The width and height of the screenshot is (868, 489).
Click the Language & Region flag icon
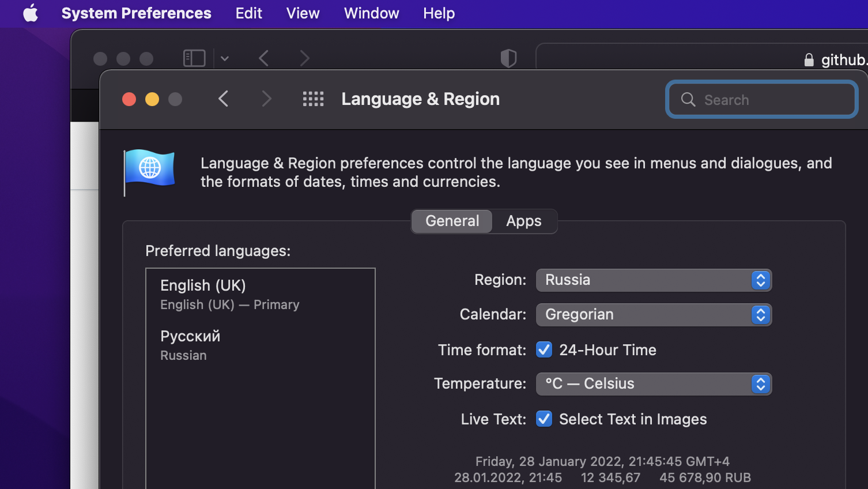[x=149, y=171]
